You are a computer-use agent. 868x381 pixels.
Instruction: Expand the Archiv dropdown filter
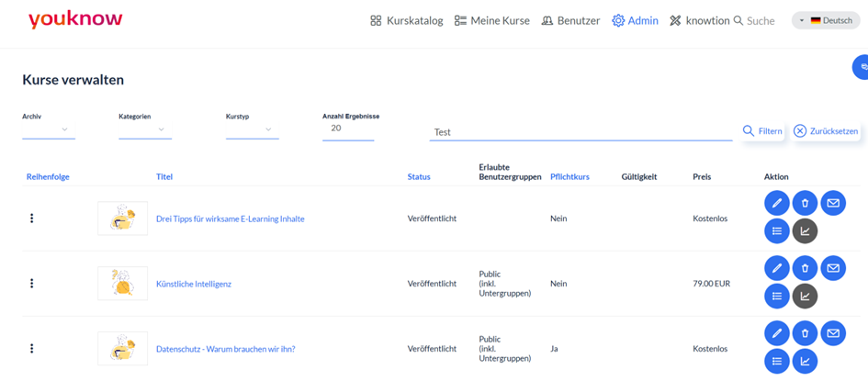[49, 129]
